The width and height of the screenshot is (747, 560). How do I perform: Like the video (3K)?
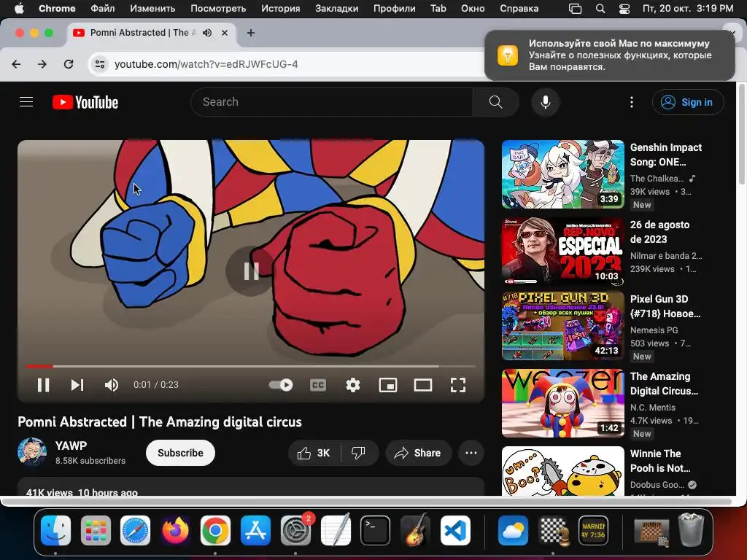[x=314, y=453]
